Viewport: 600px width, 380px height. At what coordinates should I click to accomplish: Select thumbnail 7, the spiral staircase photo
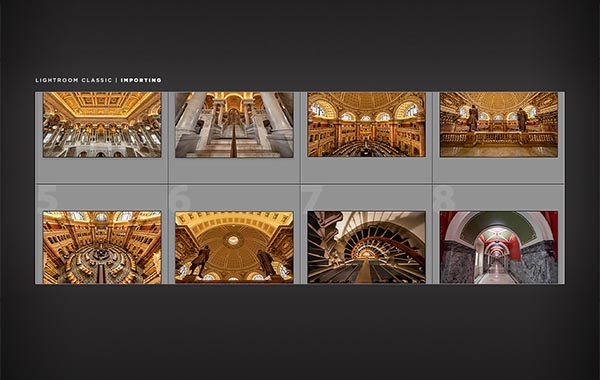coord(367,248)
